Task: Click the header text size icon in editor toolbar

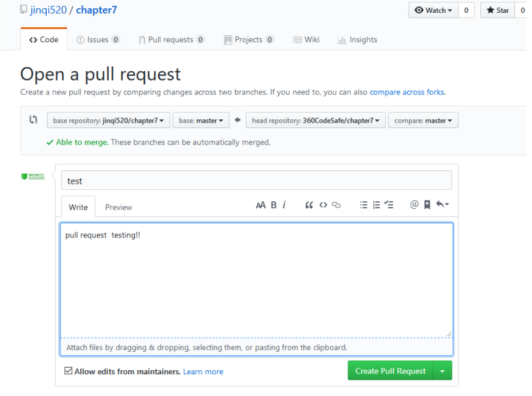Action: click(x=261, y=205)
